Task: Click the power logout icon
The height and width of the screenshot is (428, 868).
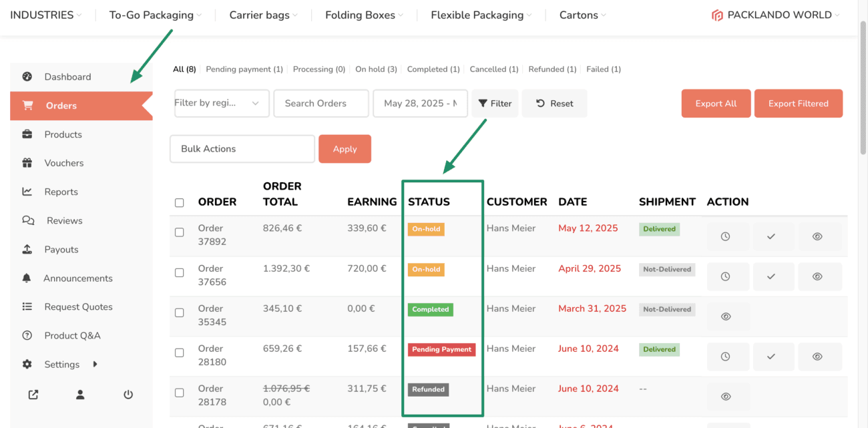Action: pyautogui.click(x=128, y=395)
